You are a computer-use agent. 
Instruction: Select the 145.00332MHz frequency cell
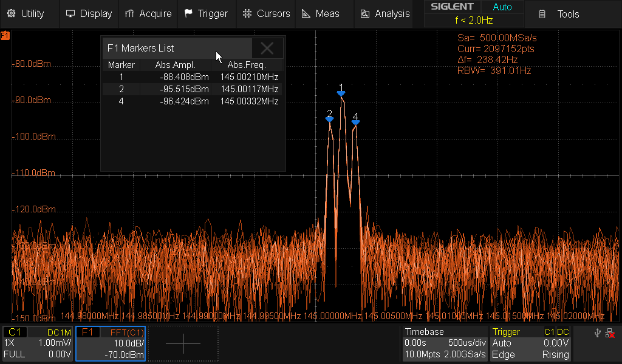(249, 101)
